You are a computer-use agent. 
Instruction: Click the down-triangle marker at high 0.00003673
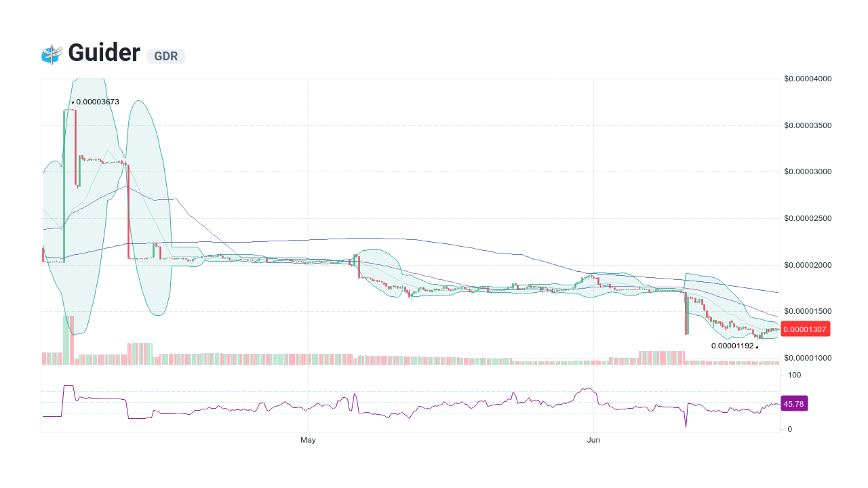click(x=72, y=102)
